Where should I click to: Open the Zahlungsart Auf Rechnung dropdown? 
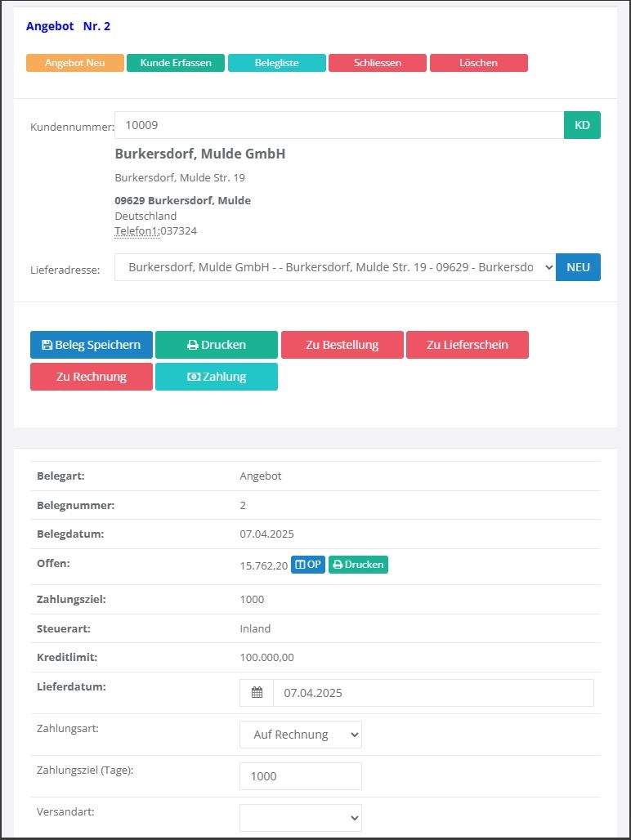click(301, 735)
